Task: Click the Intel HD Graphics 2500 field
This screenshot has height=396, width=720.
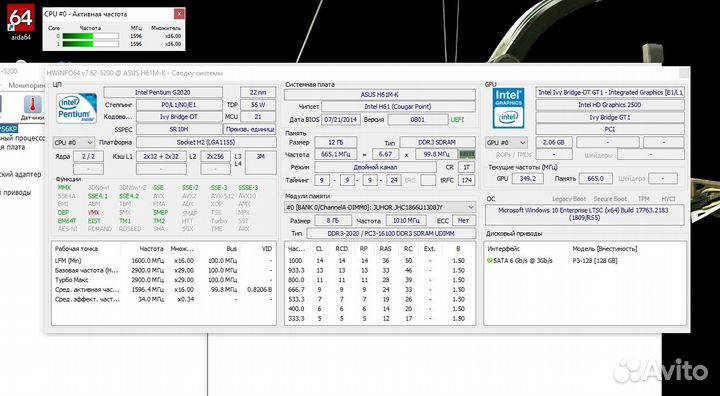Action: pos(610,105)
